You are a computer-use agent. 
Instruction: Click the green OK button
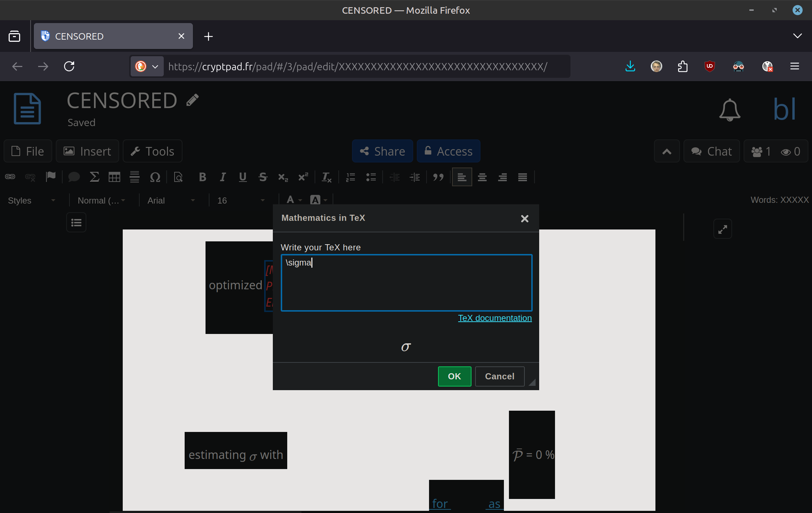pyautogui.click(x=454, y=376)
